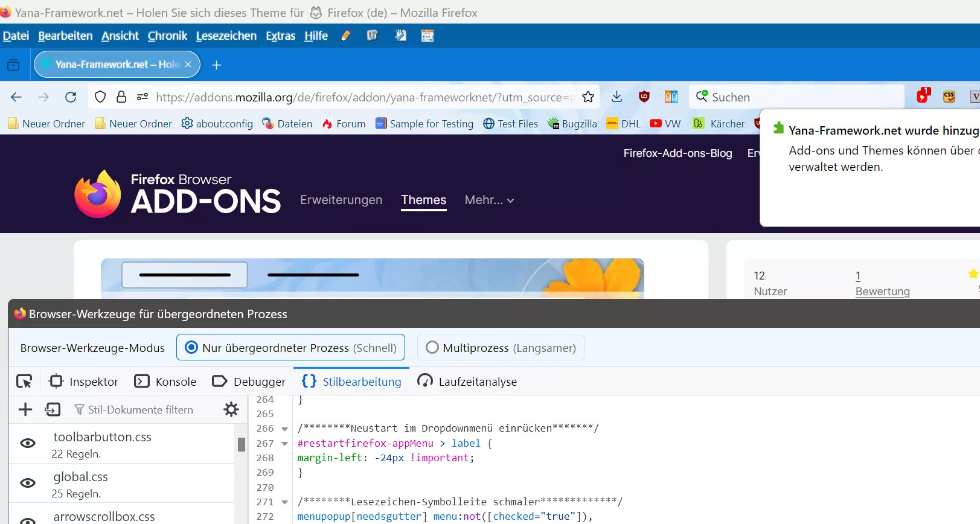Collapse code block at line 271

(x=285, y=502)
